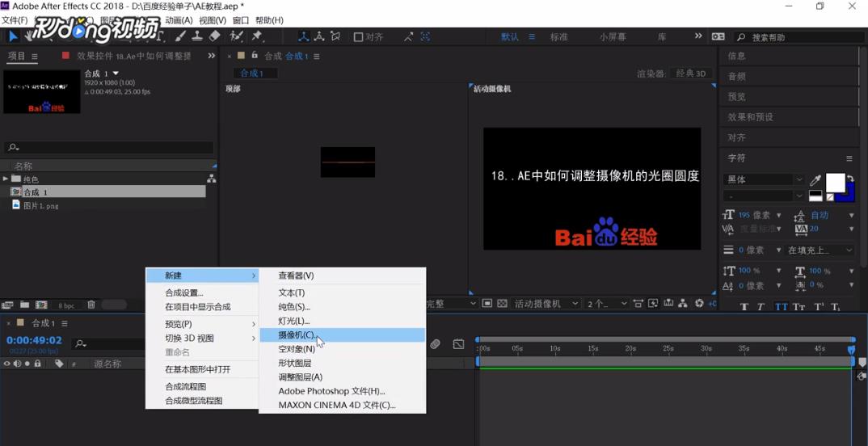868x446 pixels.
Task: Click Small Caps Tт button
Action: tap(798, 307)
